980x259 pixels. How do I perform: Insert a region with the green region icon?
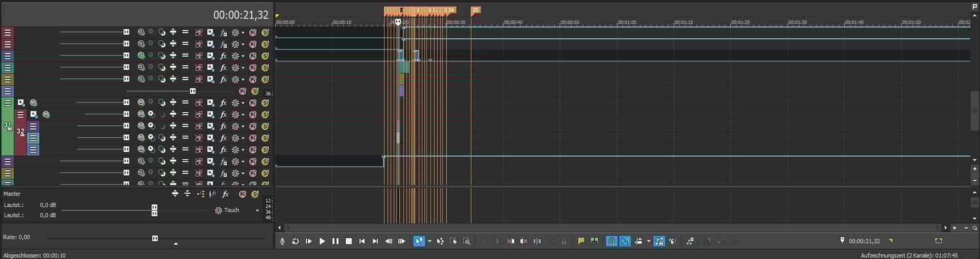coord(594,241)
